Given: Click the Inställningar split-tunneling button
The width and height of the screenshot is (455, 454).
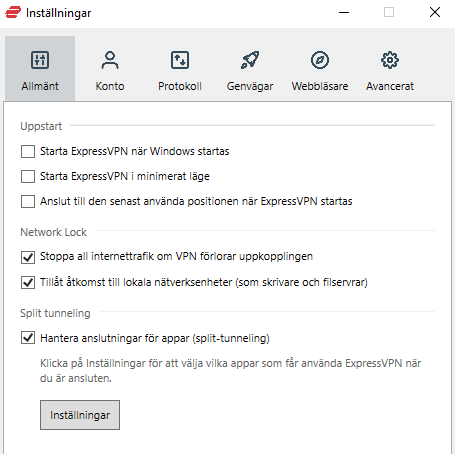Looking at the screenshot, I should point(80,415).
